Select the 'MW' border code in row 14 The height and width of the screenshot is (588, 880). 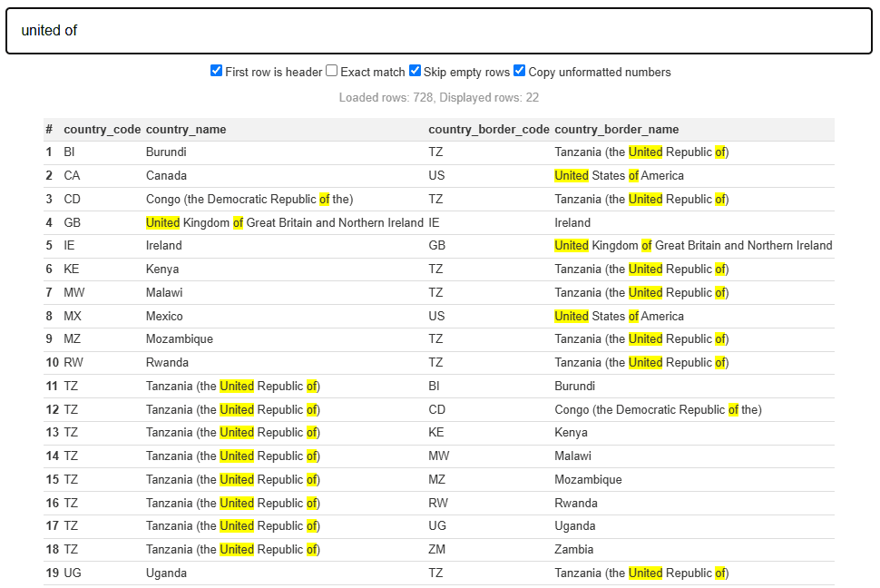[x=439, y=456]
